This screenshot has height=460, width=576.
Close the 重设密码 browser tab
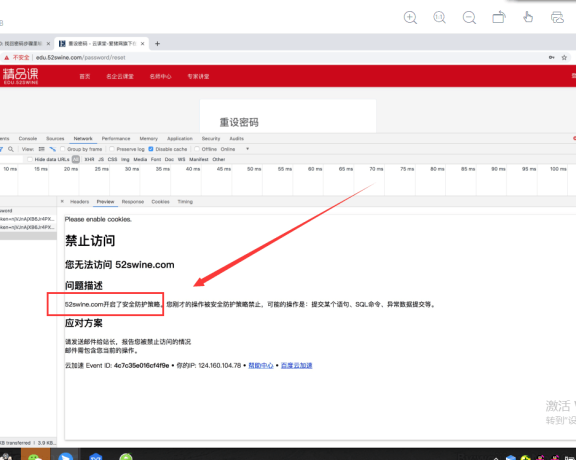click(x=143, y=44)
